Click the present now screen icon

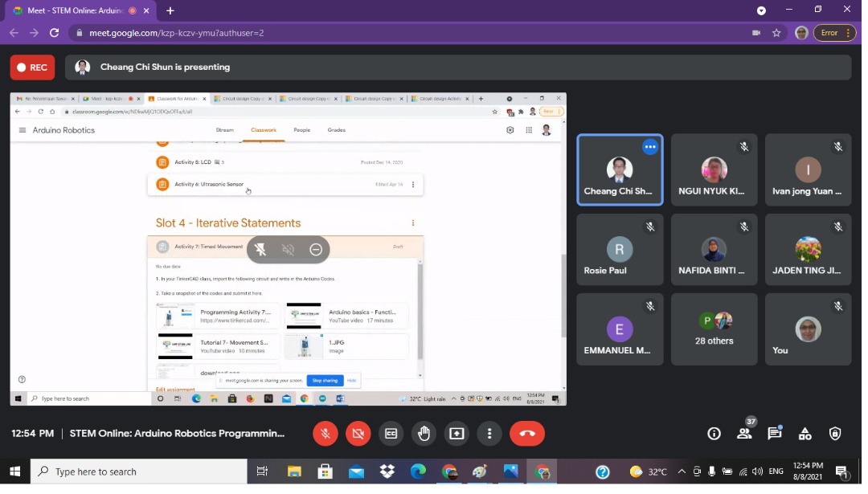[457, 434]
